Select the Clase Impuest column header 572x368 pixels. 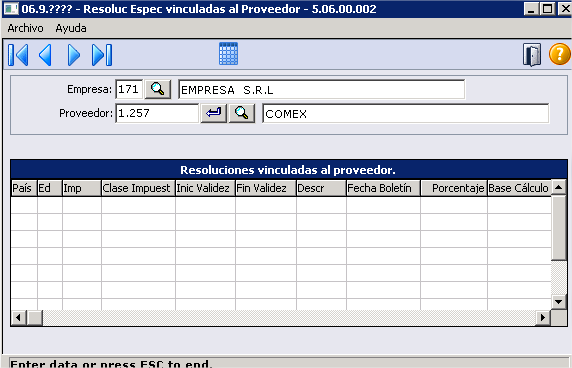pos(138,188)
